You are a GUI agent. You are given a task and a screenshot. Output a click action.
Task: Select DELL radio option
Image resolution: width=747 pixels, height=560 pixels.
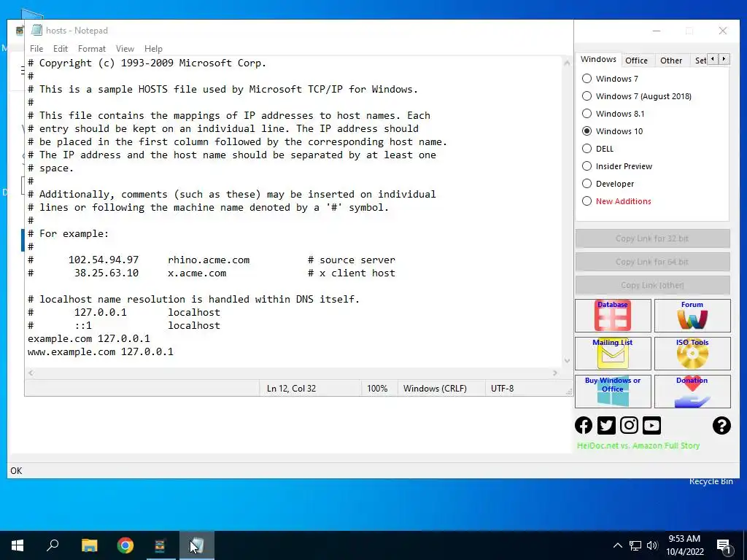[x=587, y=149]
